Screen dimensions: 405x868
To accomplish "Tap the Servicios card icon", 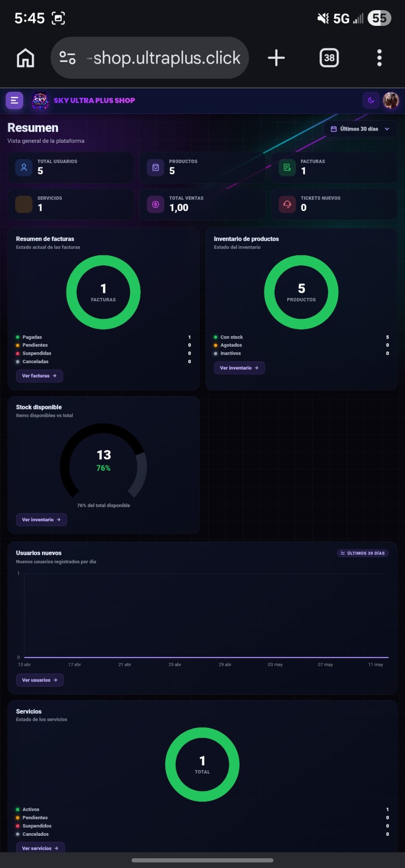I will coord(24,204).
